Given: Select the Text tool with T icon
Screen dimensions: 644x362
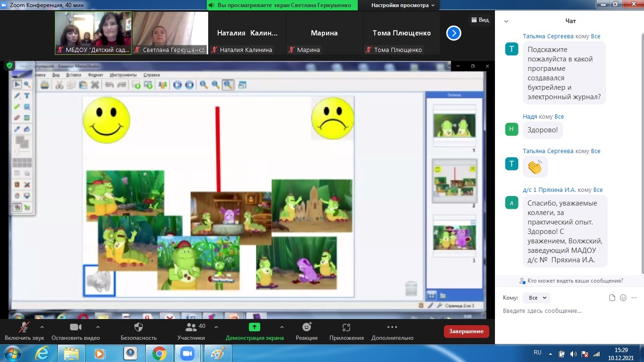Looking at the screenshot, I should (27, 96).
